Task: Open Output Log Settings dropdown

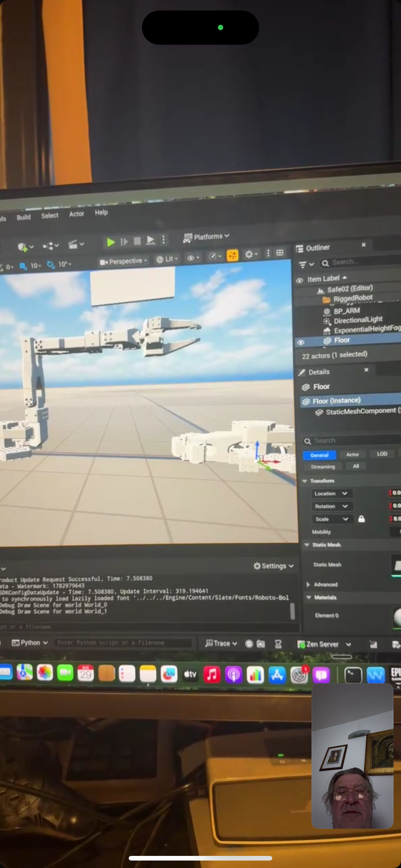Action: coord(273,566)
